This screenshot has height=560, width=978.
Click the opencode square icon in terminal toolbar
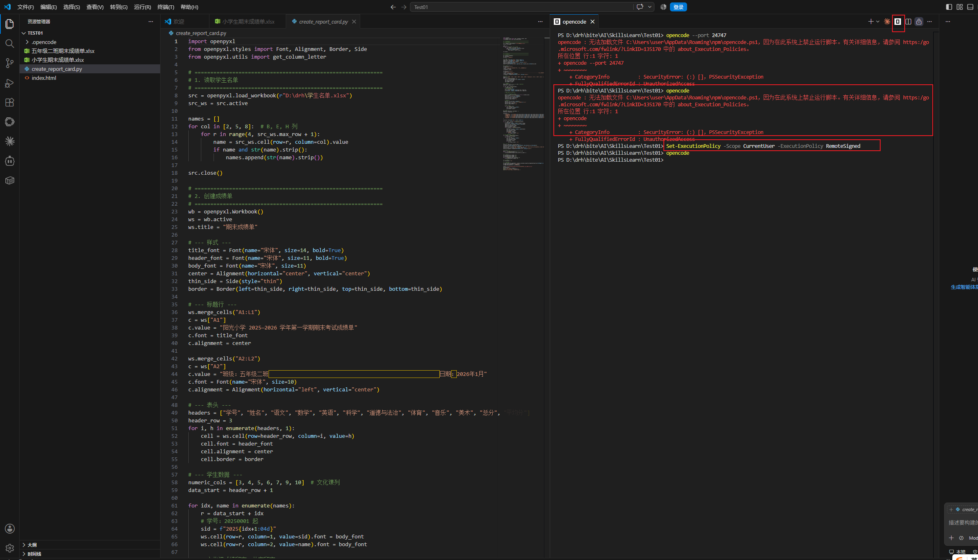898,22
